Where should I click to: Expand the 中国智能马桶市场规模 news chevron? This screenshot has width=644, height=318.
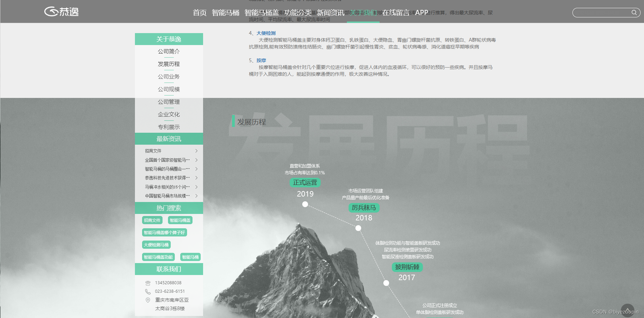pos(197,196)
